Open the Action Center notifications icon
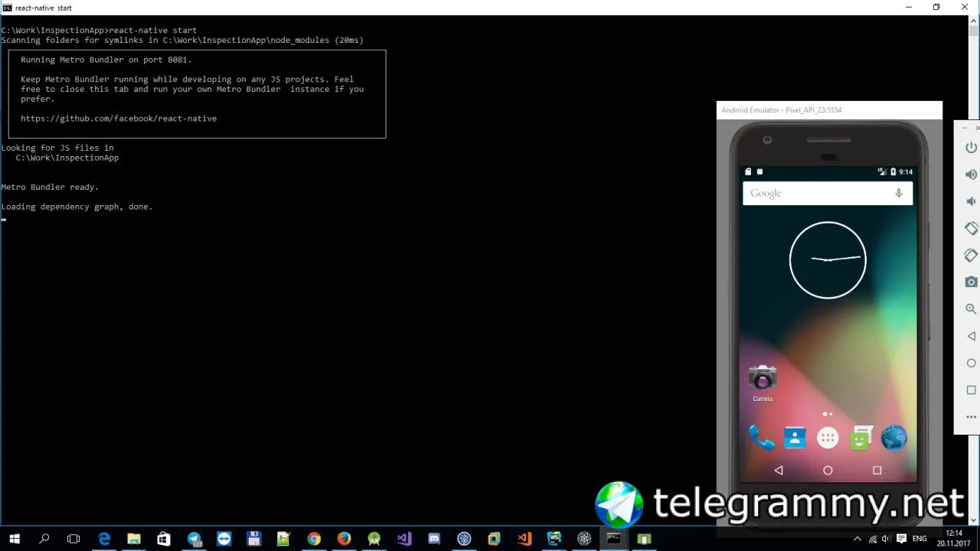This screenshot has width=980, height=551. tap(901, 540)
